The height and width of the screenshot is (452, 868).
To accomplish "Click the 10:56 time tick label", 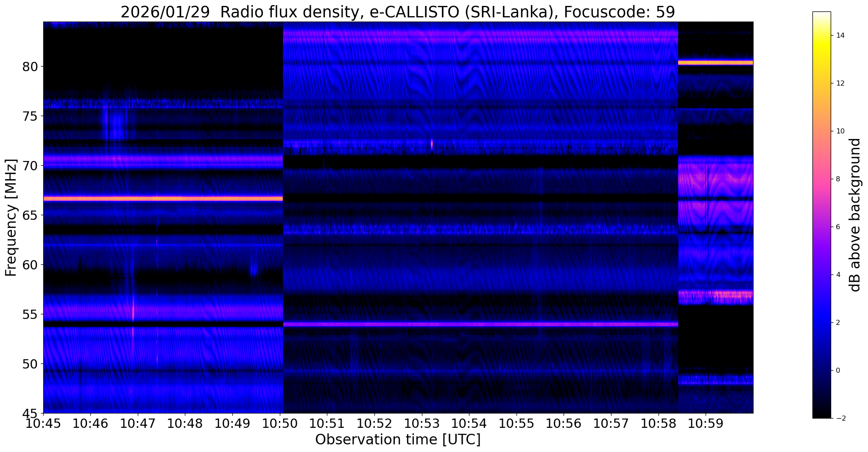I will tap(564, 423).
